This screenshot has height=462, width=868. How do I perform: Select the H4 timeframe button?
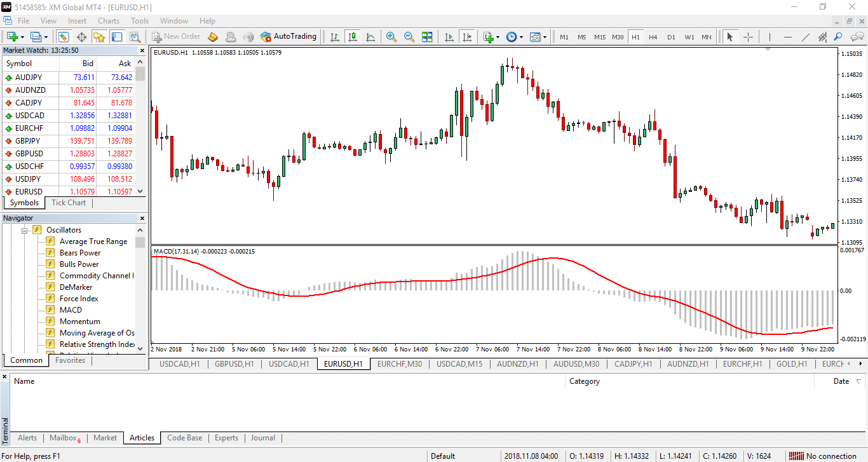(653, 37)
